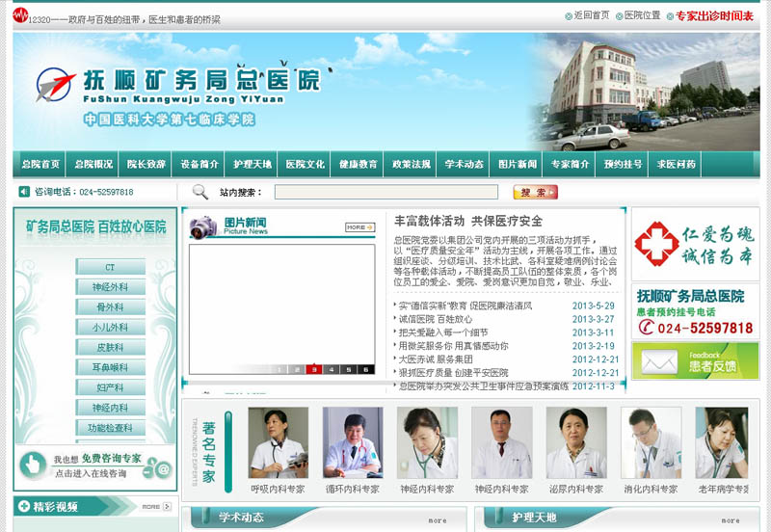Click the 精彩视频 section header icon

point(23,506)
